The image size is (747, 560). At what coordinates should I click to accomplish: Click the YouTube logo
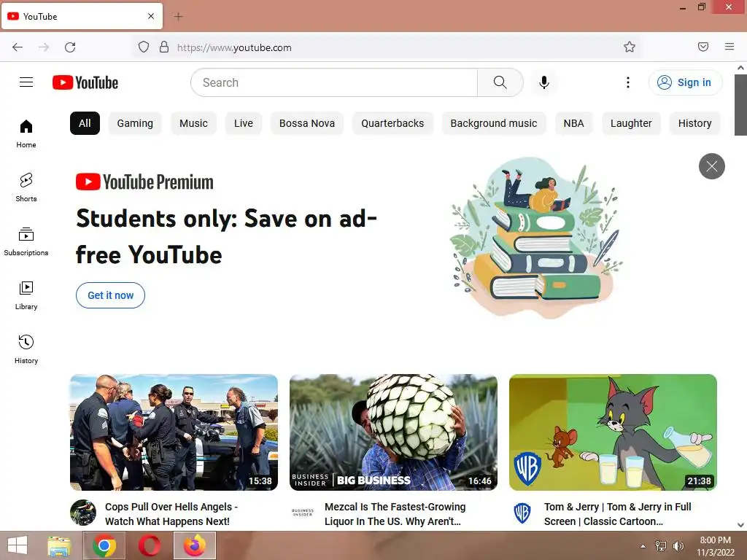point(85,82)
